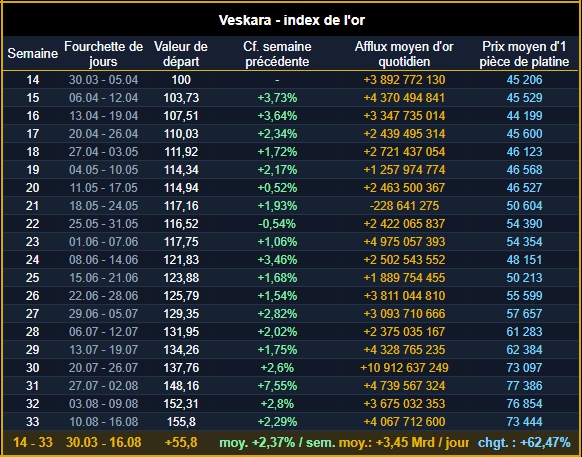Click the -0,54% weekly change cell
This screenshot has width=582, height=457.
[x=277, y=224]
